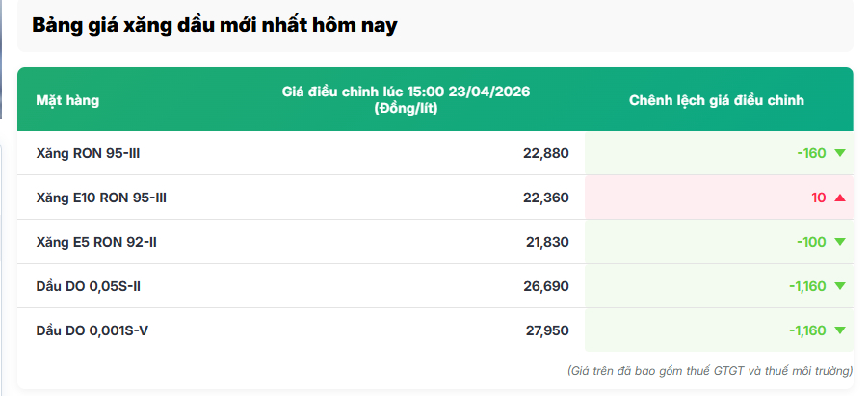Click the Mặt hàng column header

(x=67, y=100)
